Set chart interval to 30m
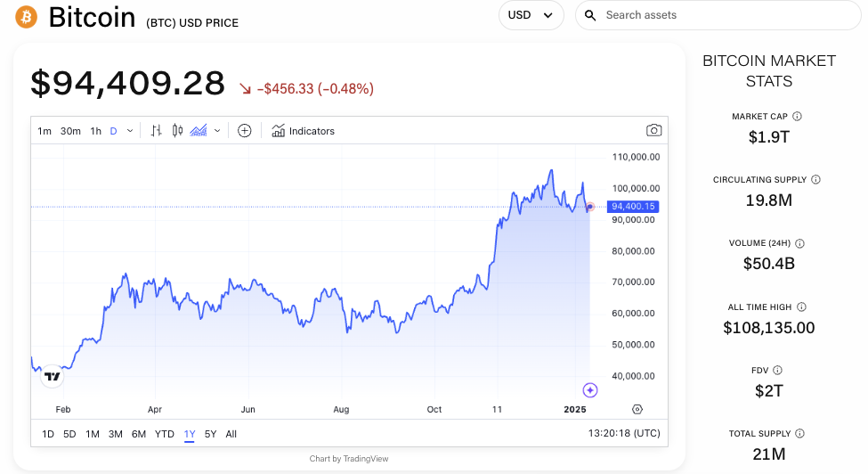 (70, 131)
